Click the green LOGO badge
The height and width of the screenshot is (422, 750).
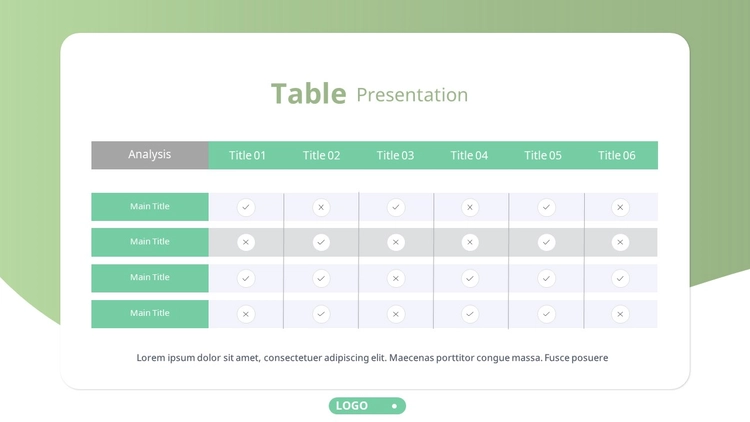[367, 406]
